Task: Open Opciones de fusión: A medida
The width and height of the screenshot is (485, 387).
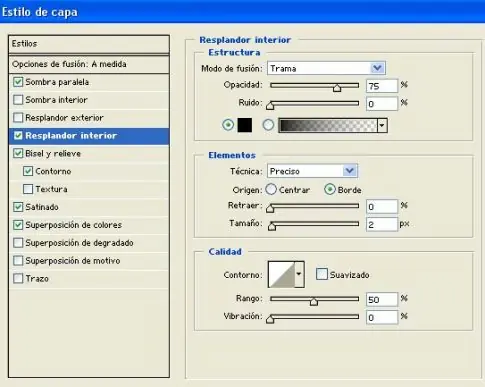Action: point(89,64)
